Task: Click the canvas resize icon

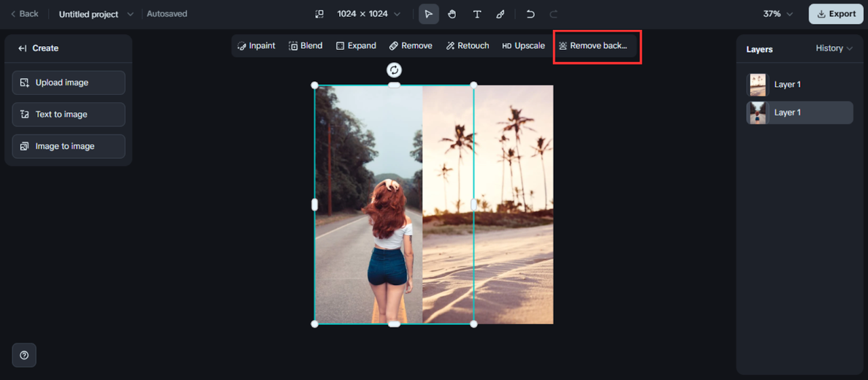Action: (320, 14)
